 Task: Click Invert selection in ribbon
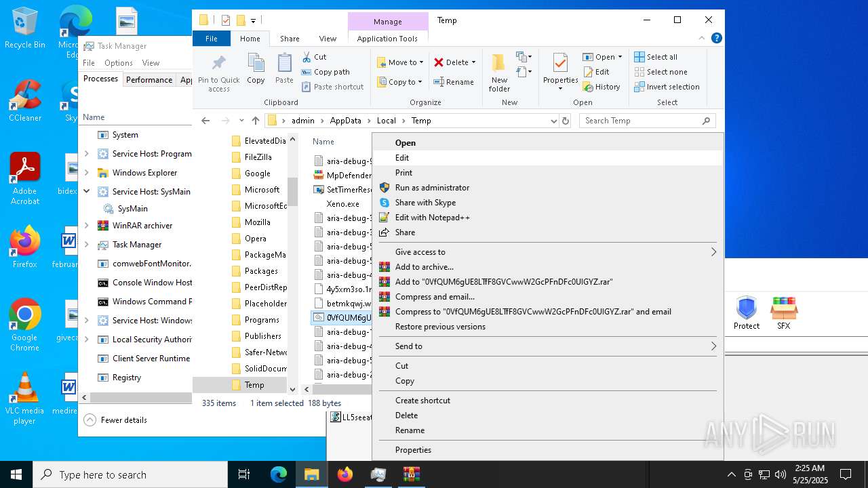point(667,87)
